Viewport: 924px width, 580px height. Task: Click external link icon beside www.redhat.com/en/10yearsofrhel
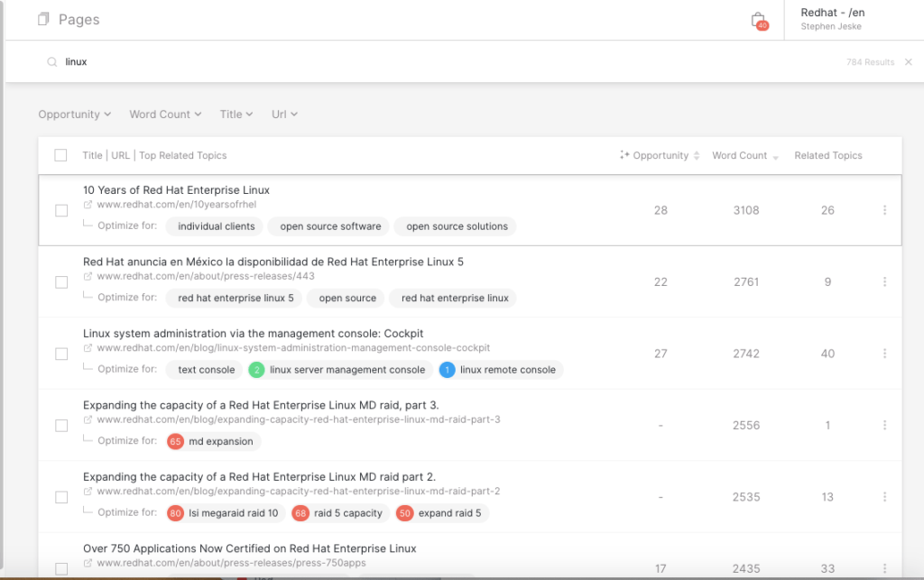[x=88, y=205]
